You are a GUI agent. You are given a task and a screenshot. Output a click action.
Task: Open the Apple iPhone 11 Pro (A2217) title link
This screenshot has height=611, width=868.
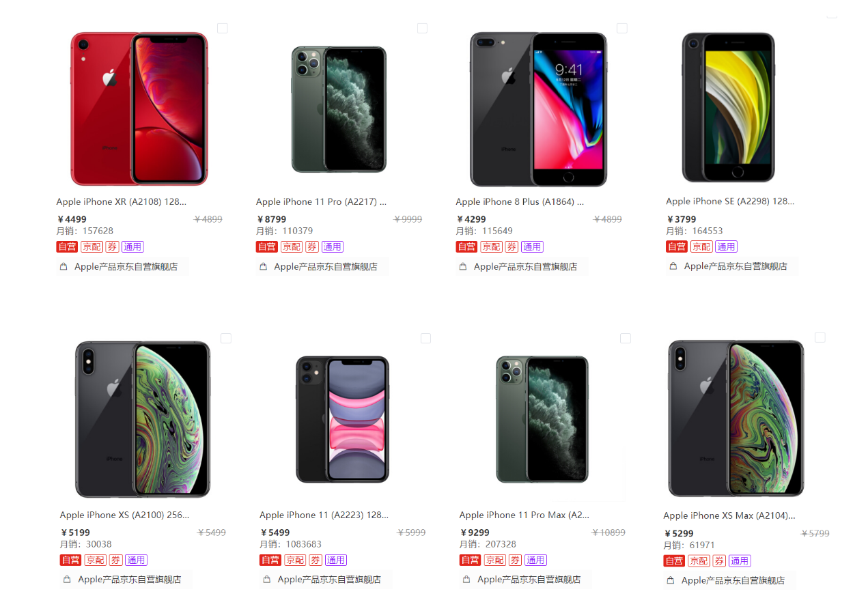[321, 201]
